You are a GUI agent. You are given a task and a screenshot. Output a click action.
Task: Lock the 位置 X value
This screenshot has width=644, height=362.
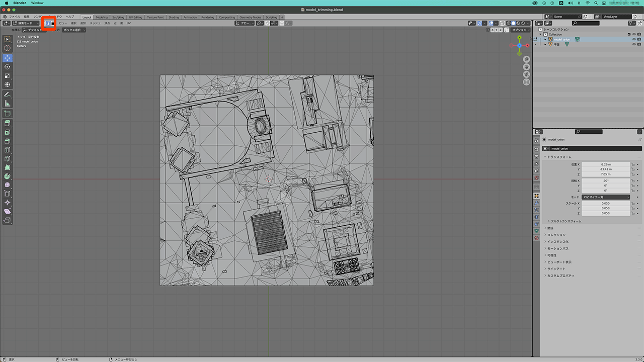tap(633, 164)
